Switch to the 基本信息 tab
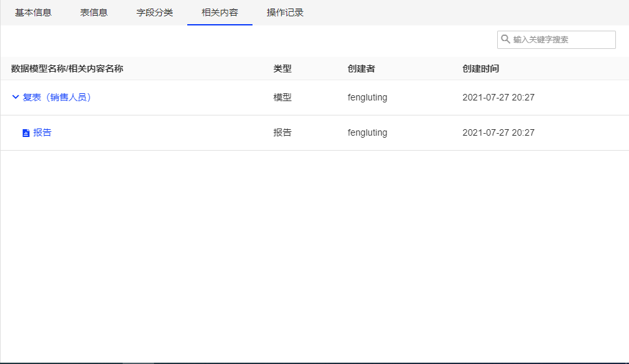Viewport: 629px width, 364px height. click(x=33, y=12)
